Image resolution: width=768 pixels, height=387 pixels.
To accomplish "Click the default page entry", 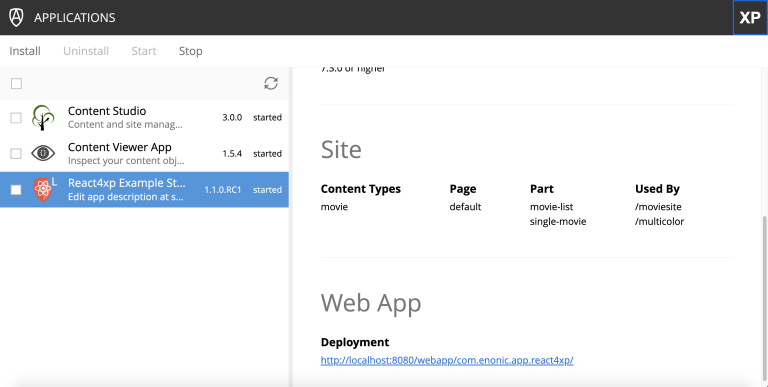I will [465, 207].
